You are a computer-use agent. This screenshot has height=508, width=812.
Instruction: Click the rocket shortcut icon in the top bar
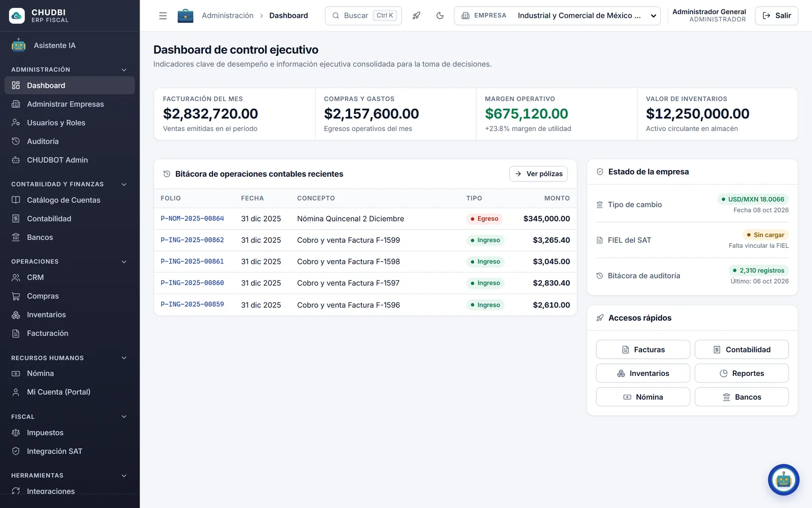point(416,16)
